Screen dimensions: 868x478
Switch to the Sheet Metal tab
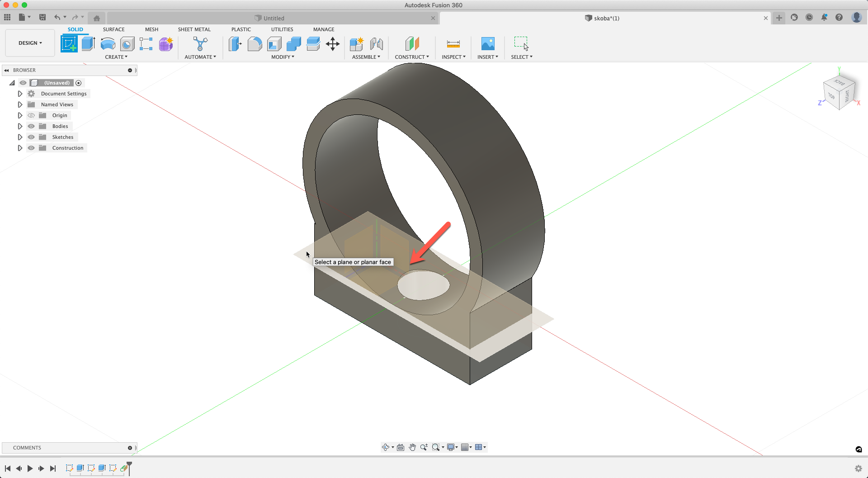[x=194, y=29]
